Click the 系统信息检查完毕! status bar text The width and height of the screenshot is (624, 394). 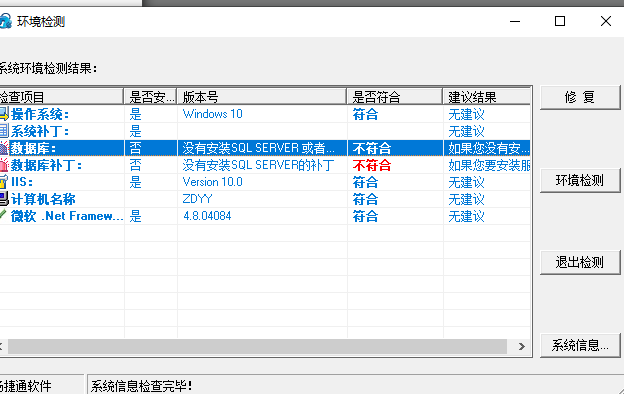pyautogui.click(x=141, y=386)
